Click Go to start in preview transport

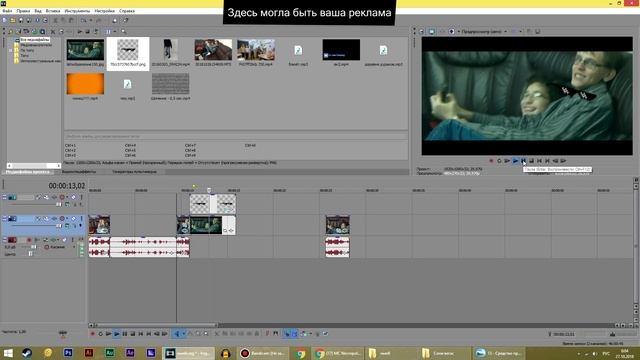(539, 161)
